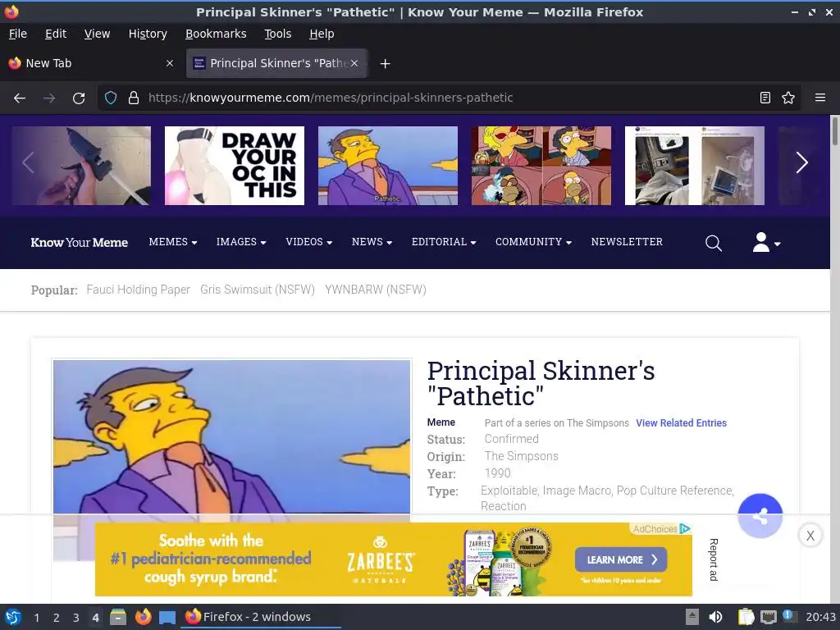Image resolution: width=840 pixels, height=630 pixels.
Task: Close the New Tab tab
Action: 170,63
